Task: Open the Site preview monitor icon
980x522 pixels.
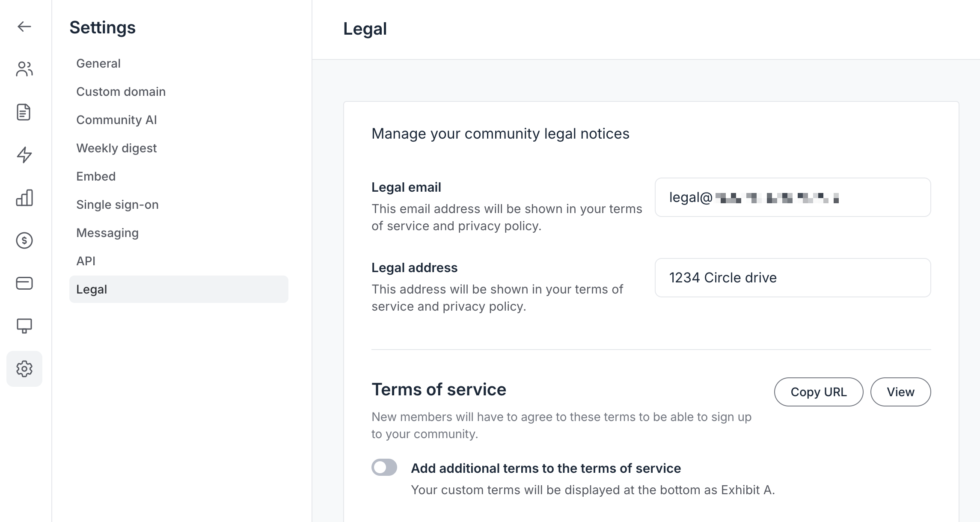Action: (x=24, y=326)
